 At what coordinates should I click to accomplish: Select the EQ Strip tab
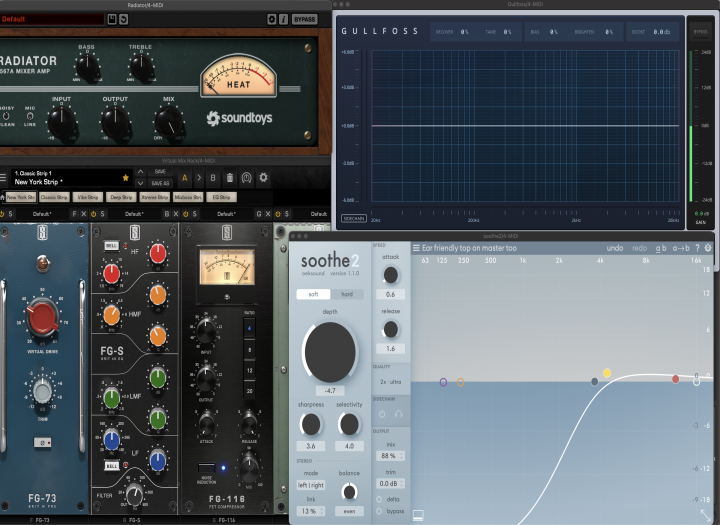tap(221, 197)
